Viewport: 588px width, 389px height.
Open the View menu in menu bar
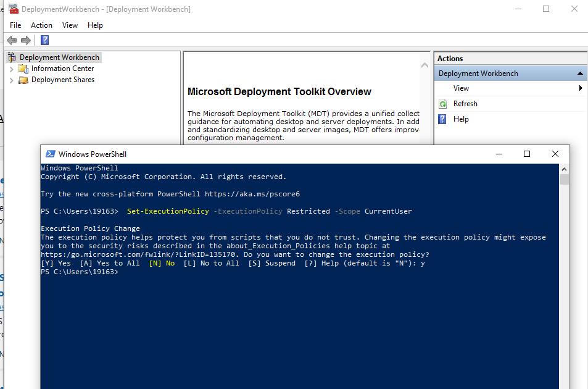click(x=70, y=25)
